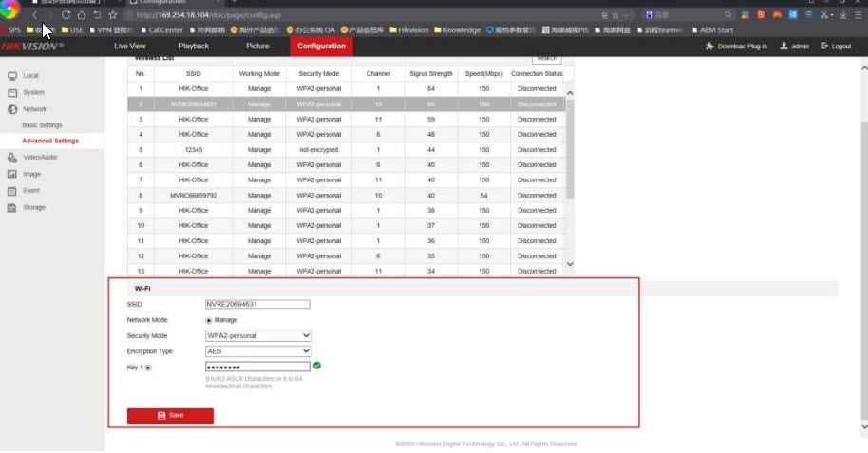The height and width of the screenshot is (453, 868).
Task: Select the Manage network mode radio button
Action: coord(209,320)
